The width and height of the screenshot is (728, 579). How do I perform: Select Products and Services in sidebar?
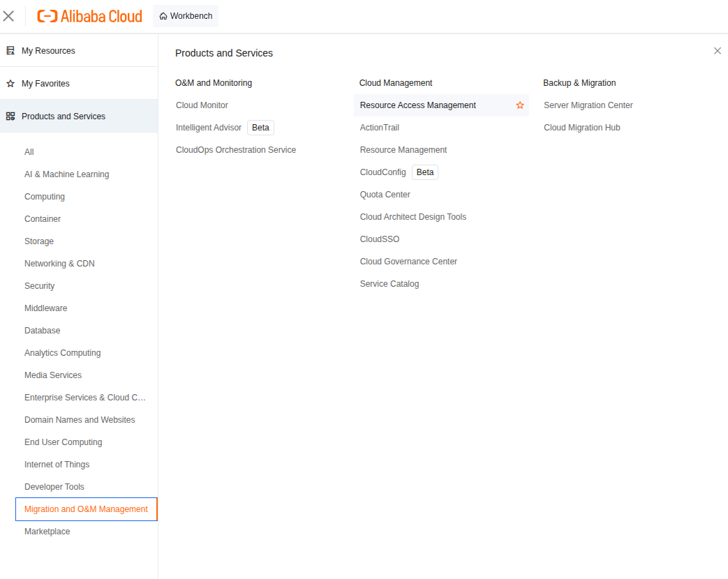[x=79, y=116]
